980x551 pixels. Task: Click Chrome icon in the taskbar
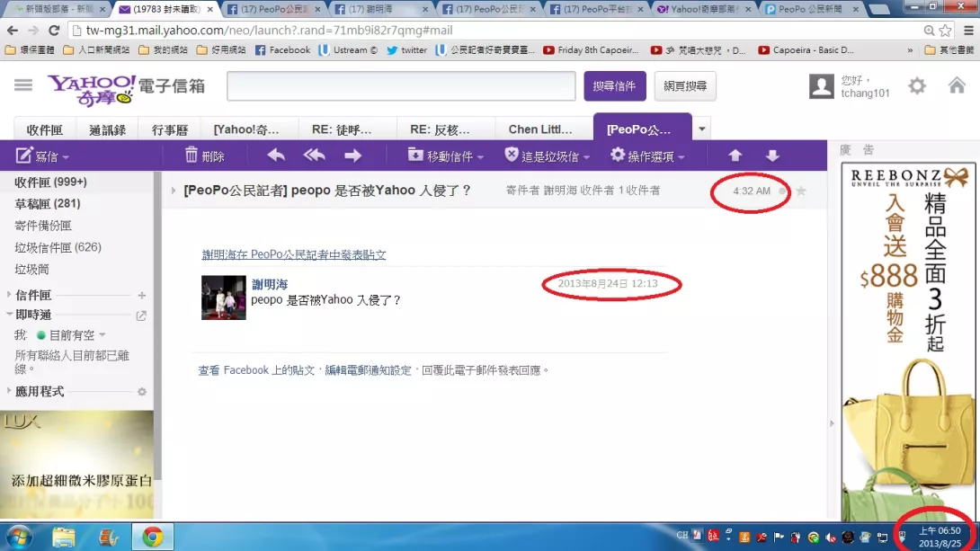(152, 537)
